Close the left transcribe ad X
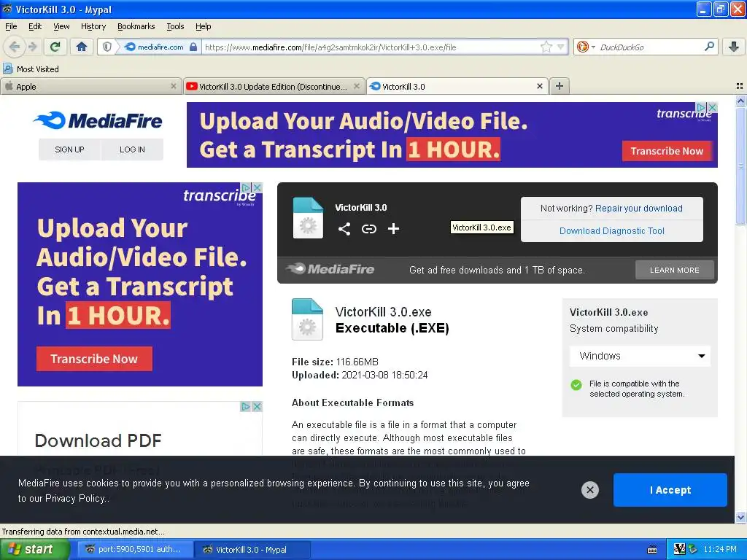747x560 pixels. click(x=258, y=187)
